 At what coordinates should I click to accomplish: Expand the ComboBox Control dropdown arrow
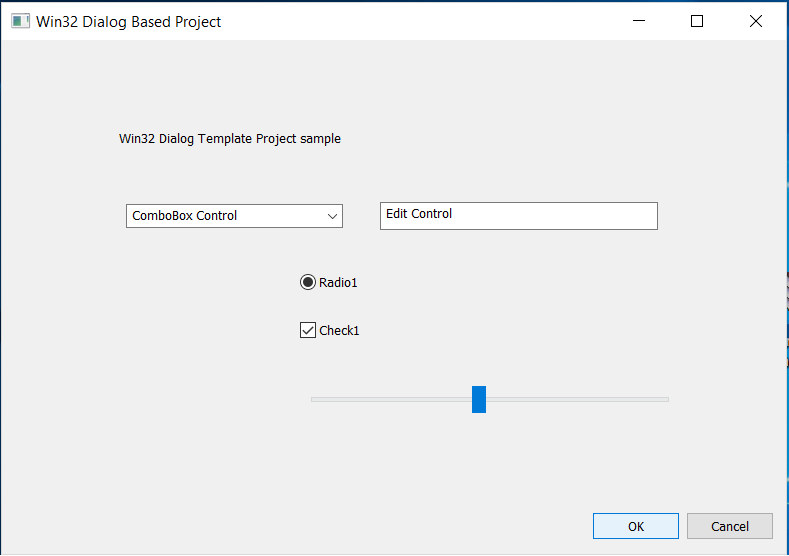click(332, 216)
